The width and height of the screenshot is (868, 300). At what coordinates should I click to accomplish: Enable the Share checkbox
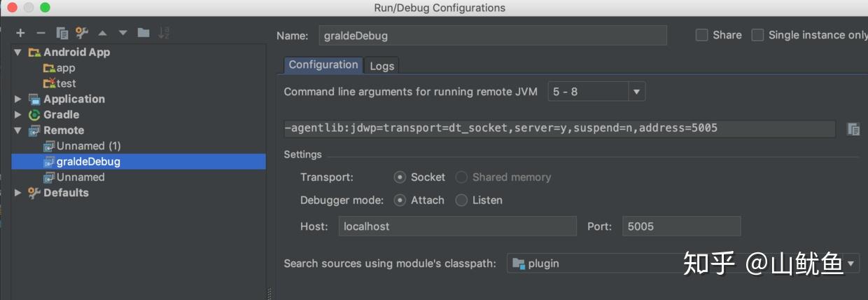[701, 35]
